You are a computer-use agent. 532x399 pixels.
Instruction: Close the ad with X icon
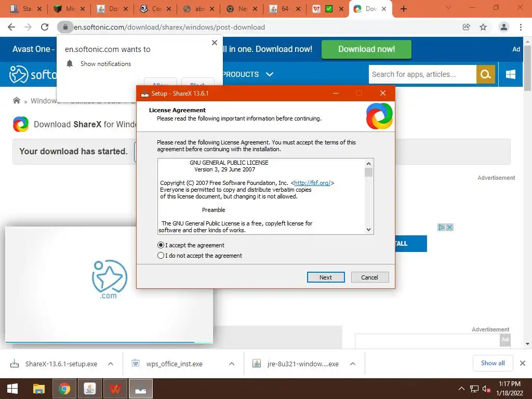tap(449, 228)
